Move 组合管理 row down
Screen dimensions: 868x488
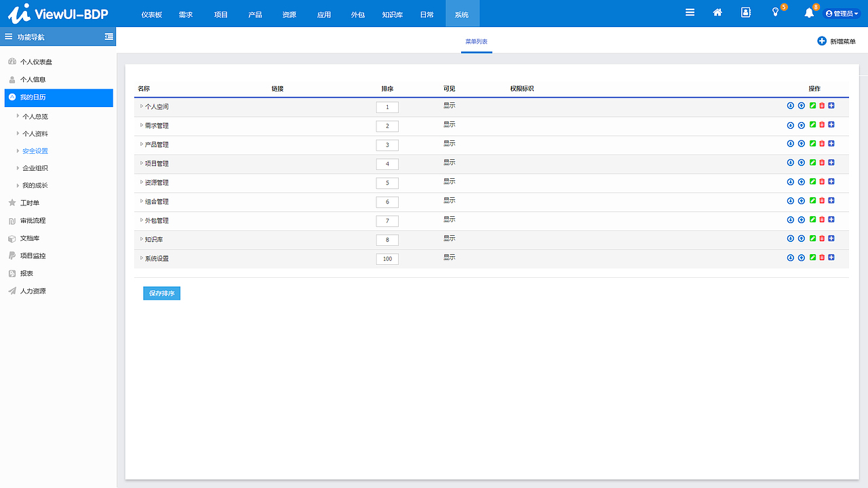pyautogui.click(x=790, y=201)
